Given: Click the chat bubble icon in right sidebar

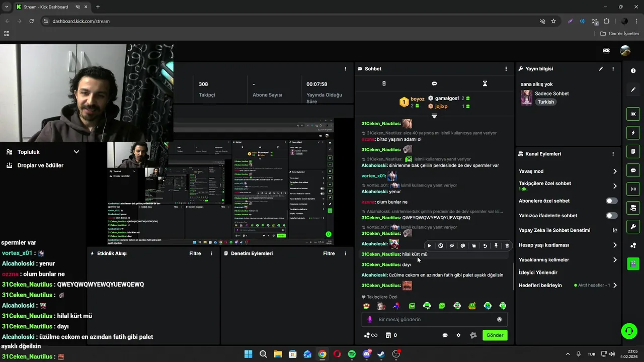Looking at the screenshot, I should 633,170.
